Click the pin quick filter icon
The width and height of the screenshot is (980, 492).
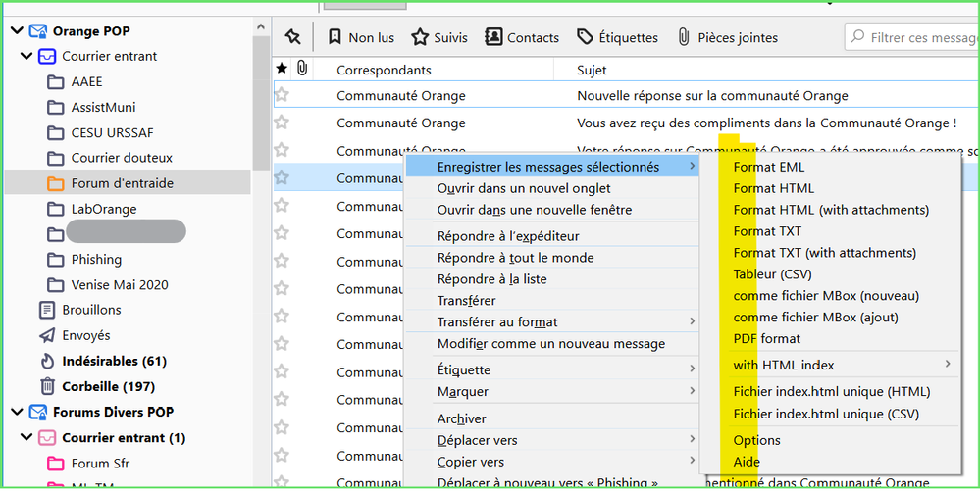292,37
